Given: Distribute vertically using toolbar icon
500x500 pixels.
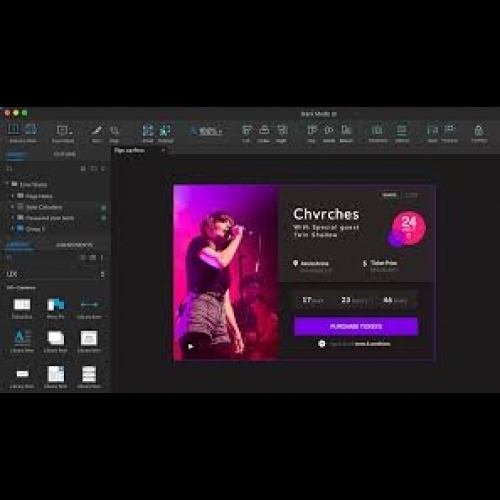Looking at the screenshot, I should 402,130.
